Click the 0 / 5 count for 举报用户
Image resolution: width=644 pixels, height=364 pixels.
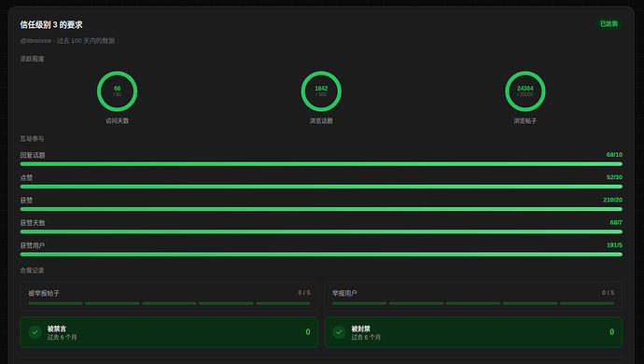click(608, 292)
